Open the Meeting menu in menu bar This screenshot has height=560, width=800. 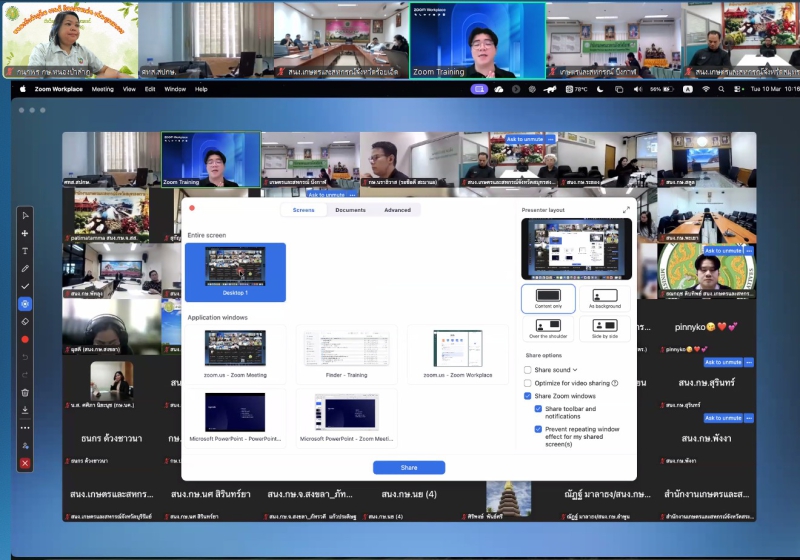[102, 89]
